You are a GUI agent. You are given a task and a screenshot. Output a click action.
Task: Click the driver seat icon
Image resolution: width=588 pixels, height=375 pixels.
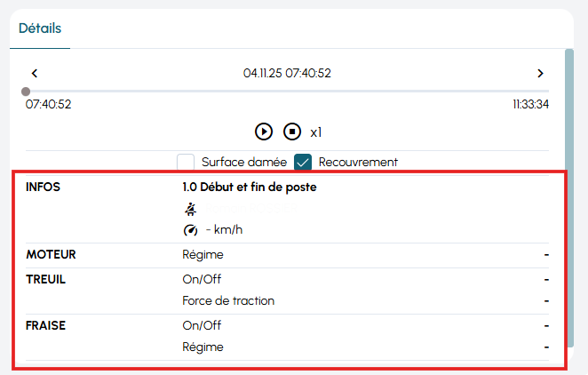tap(189, 209)
